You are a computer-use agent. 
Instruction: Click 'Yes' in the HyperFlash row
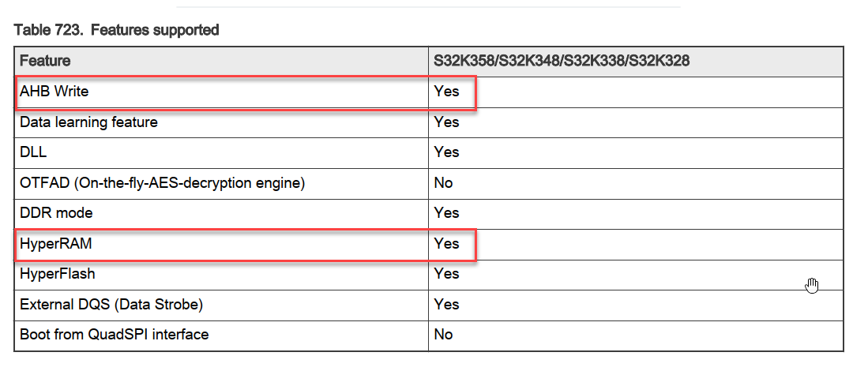pyautogui.click(x=446, y=274)
